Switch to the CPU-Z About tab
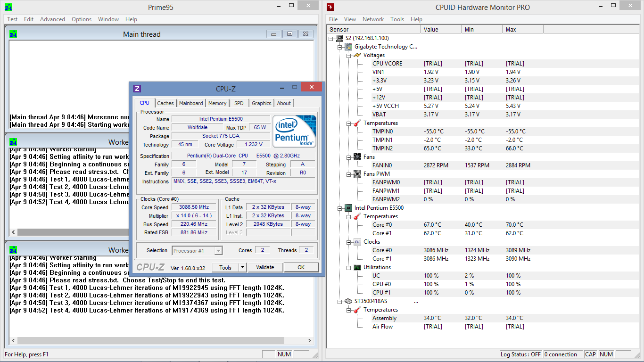 point(284,103)
